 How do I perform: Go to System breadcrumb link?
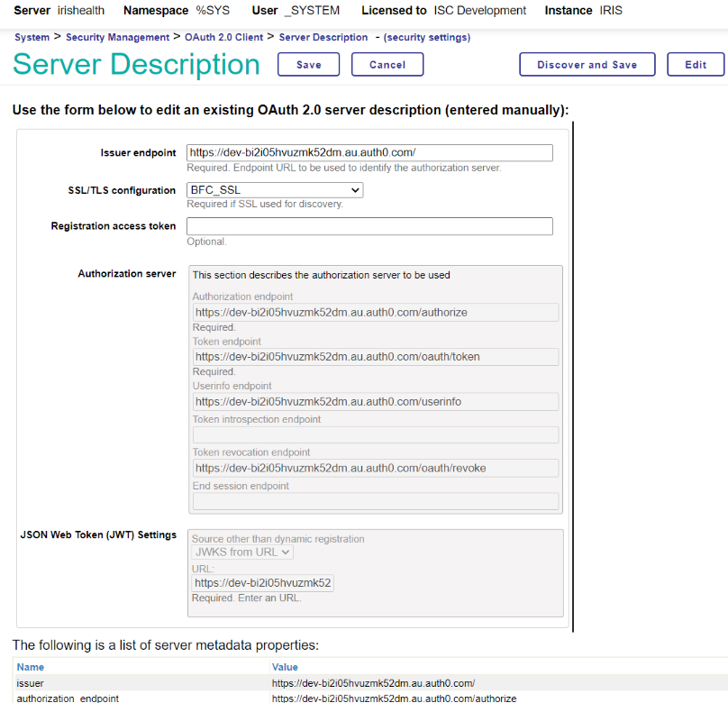32,38
